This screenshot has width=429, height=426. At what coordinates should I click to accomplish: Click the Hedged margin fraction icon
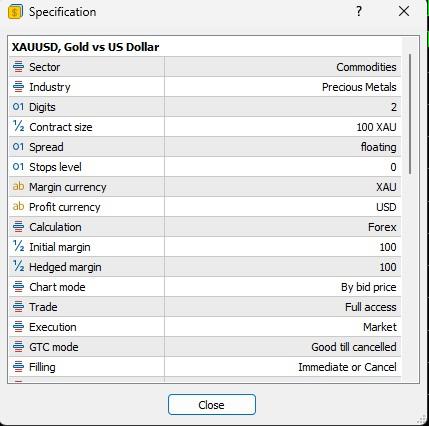pos(18,266)
